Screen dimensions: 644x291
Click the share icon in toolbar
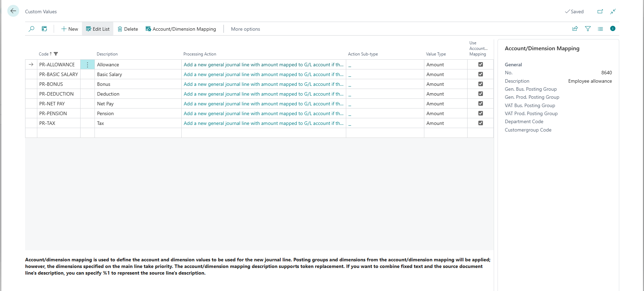(x=575, y=29)
